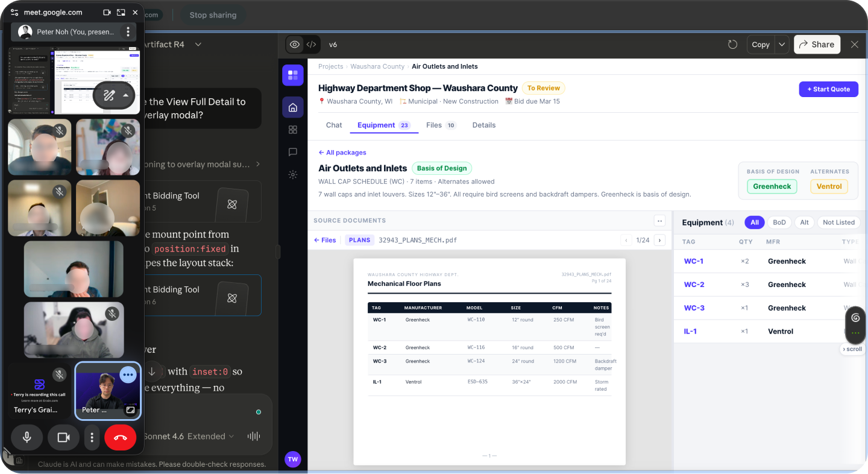
Task: Go to Home in the app sidebar
Action: click(x=293, y=107)
